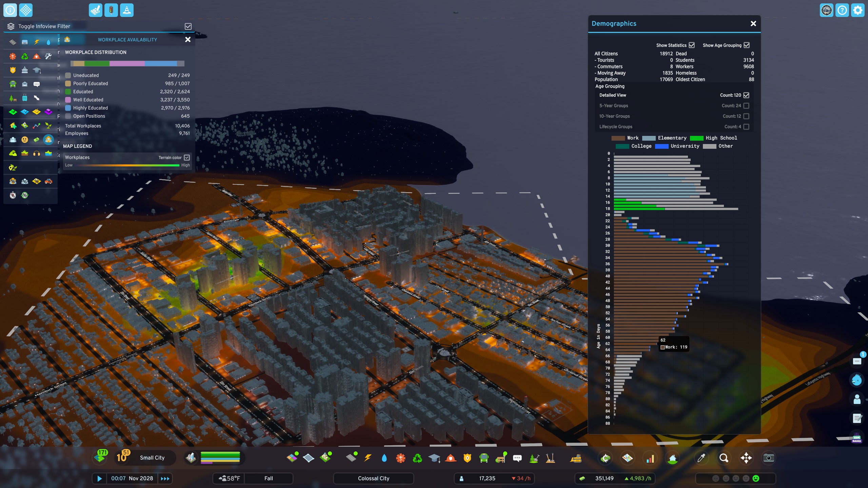Select the Bulldozer tool

576,458
